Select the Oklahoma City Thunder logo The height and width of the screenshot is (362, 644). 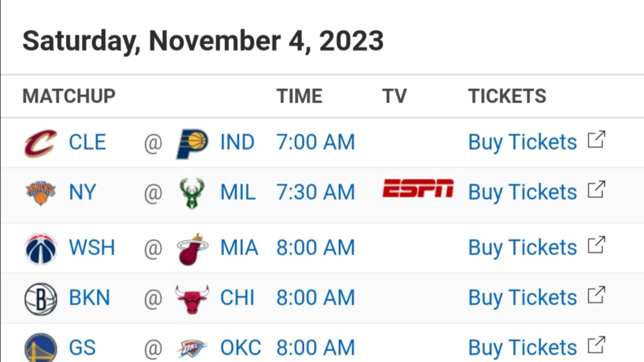pyautogui.click(x=192, y=349)
